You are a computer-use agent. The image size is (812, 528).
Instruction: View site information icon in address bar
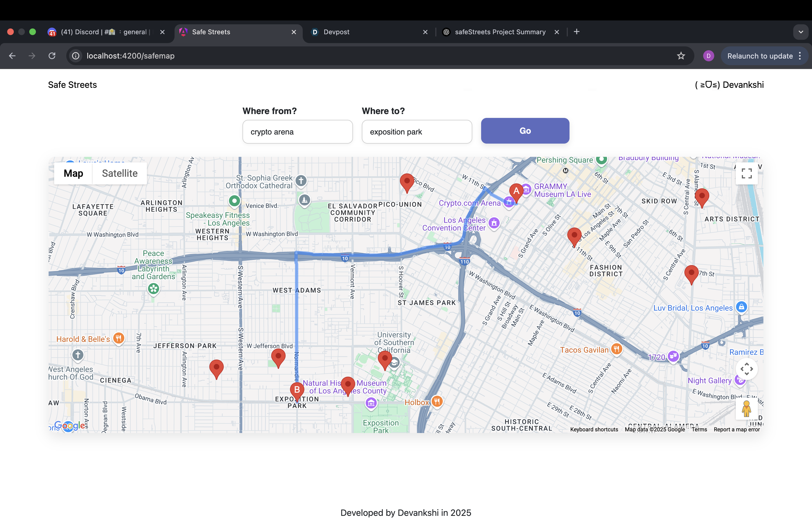(x=76, y=56)
